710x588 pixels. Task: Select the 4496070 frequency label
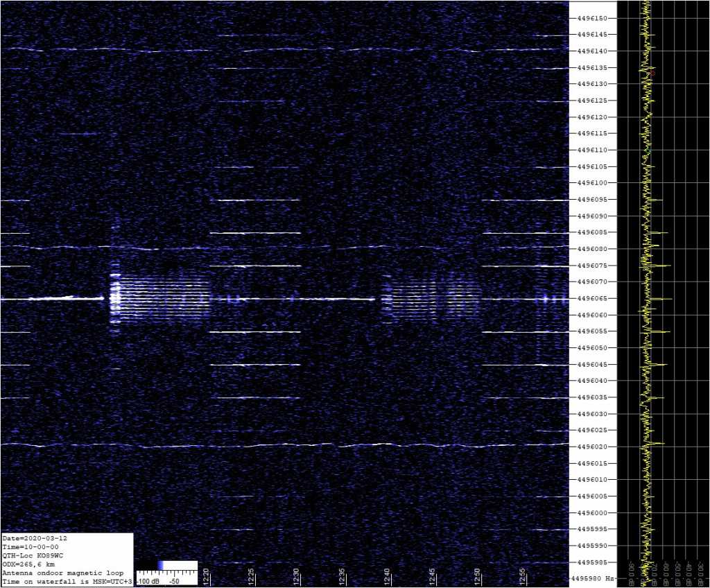pyautogui.click(x=592, y=282)
